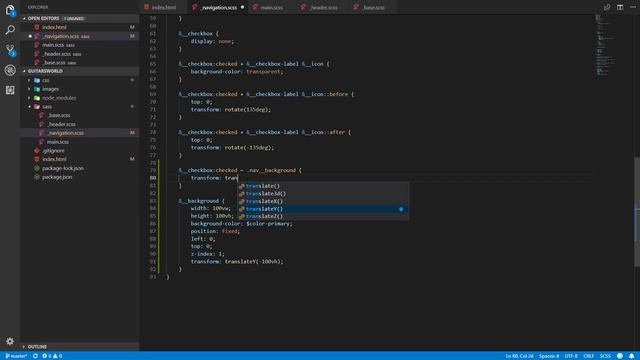
Task: Expand the node_modules folder
Action: point(59,98)
